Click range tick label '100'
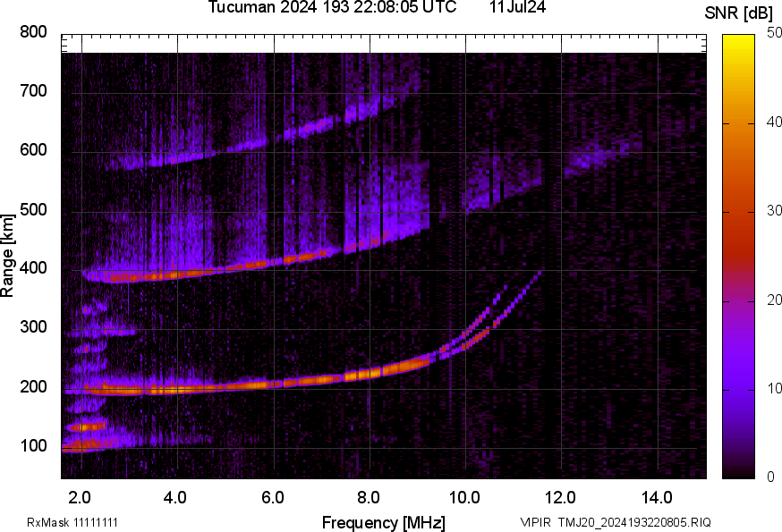Image resolution: width=782 pixels, height=532 pixels. pyautogui.click(x=33, y=446)
